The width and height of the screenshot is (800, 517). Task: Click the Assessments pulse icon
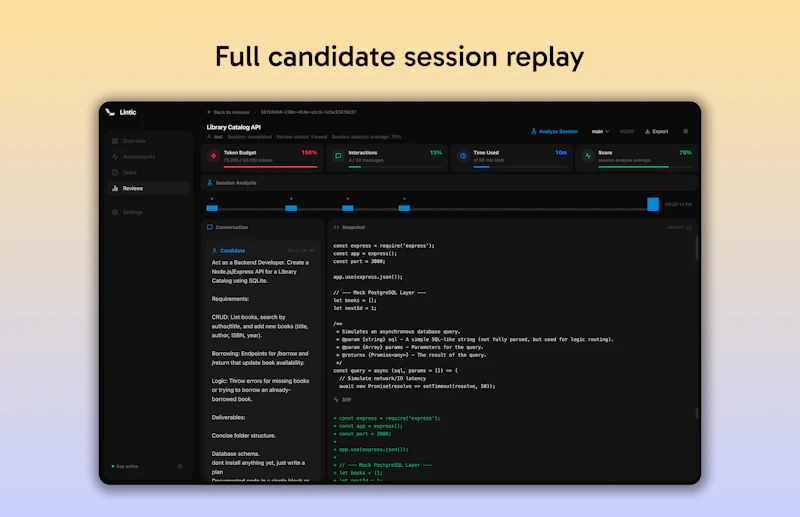(115, 157)
